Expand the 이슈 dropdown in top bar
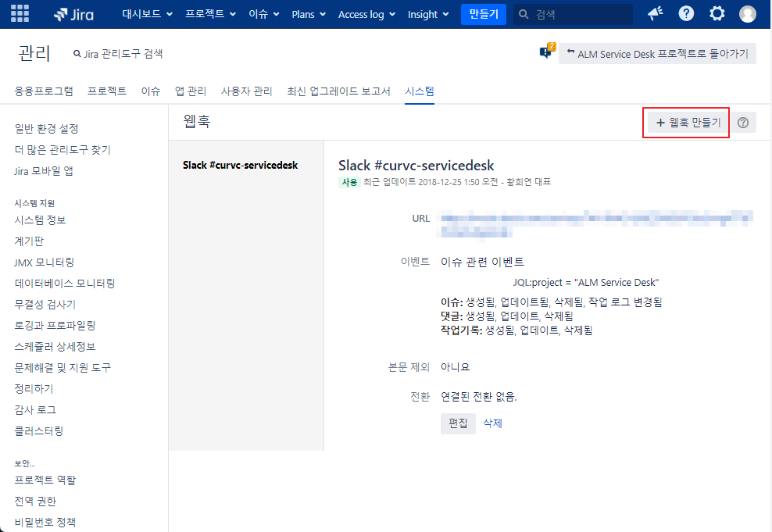The image size is (772, 532). click(264, 14)
